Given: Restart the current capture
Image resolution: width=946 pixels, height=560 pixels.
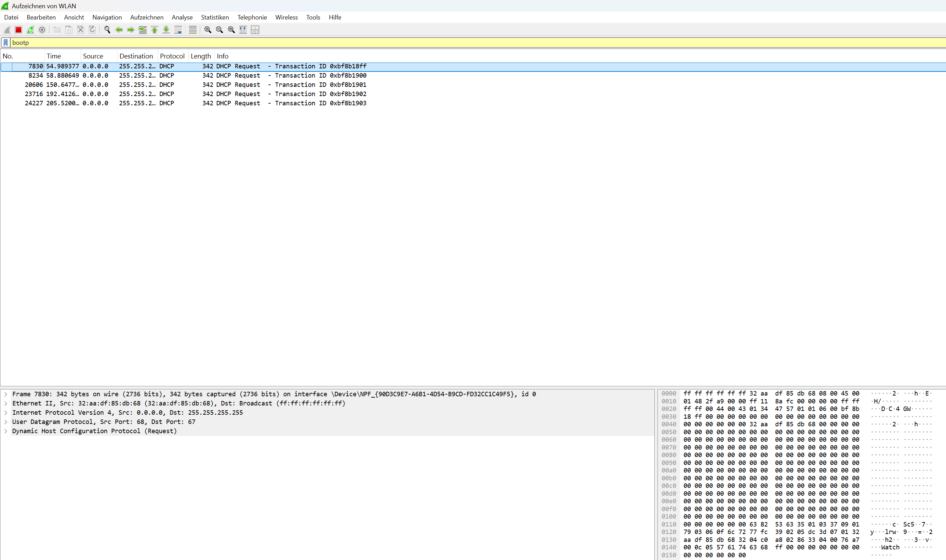Looking at the screenshot, I should click(30, 30).
